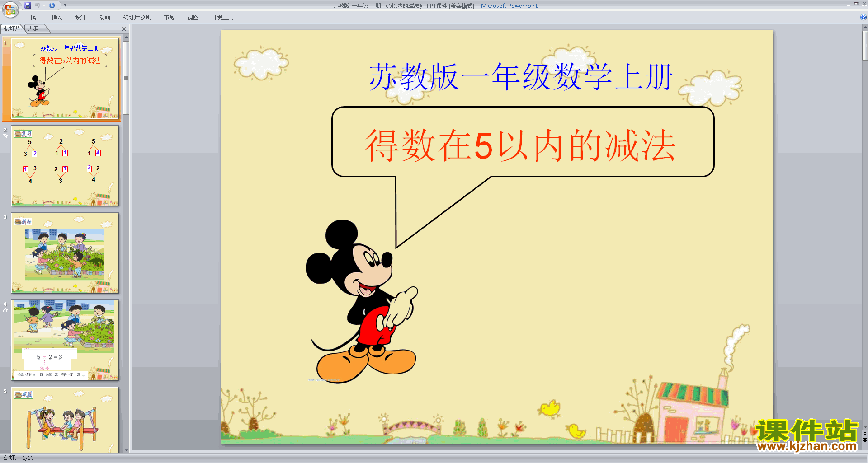The width and height of the screenshot is (868, 463).
Task: Close the slides thumbnail pane
Action: click(124, 29)
